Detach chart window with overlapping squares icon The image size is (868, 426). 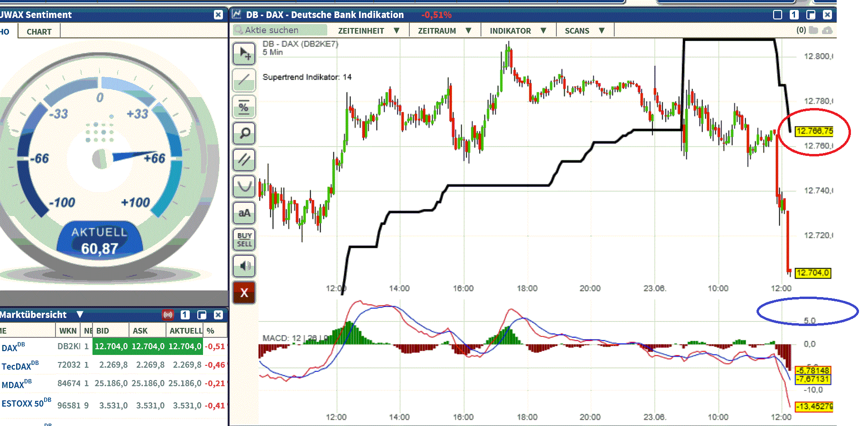[811, 15]
